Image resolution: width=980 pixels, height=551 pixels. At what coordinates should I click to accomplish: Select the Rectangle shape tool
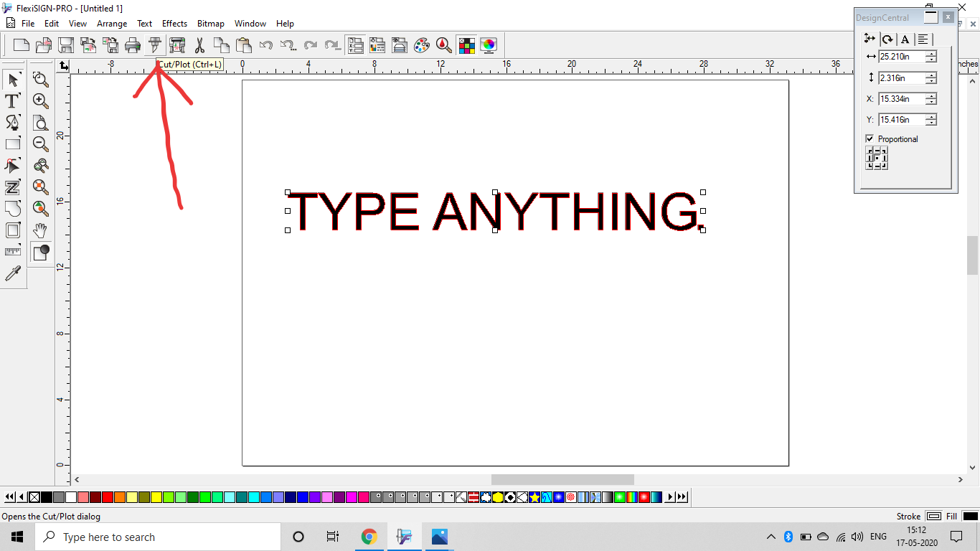(x=13, y=144)
